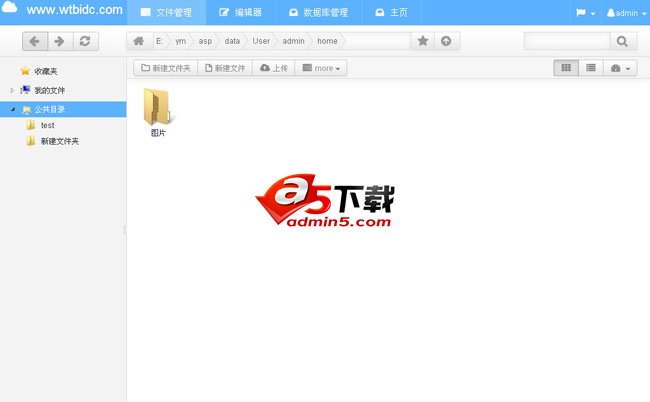
Task: Click the E: breadcrumb segment
Action: point(160,41)
